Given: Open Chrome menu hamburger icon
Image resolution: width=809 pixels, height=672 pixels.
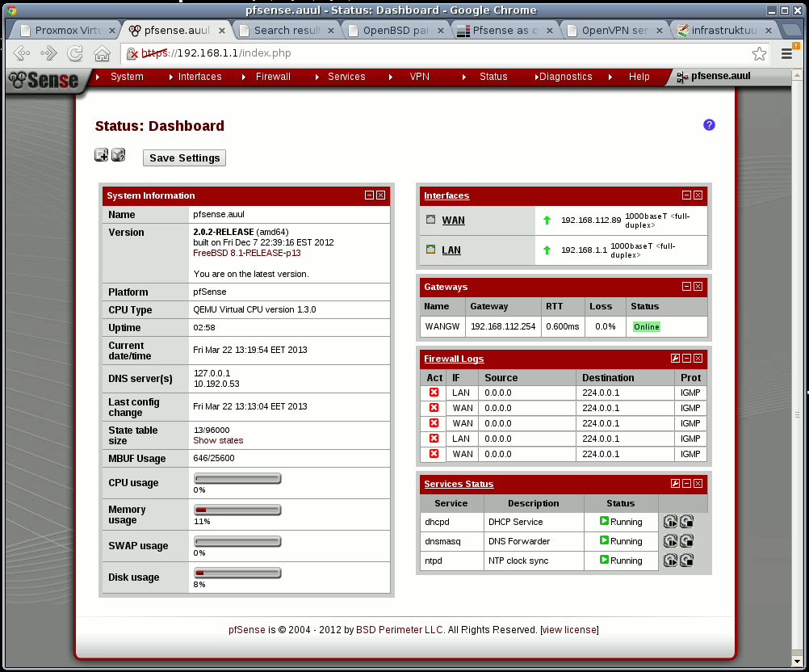Looking at the screenshot, I should [x=787, y=53].
